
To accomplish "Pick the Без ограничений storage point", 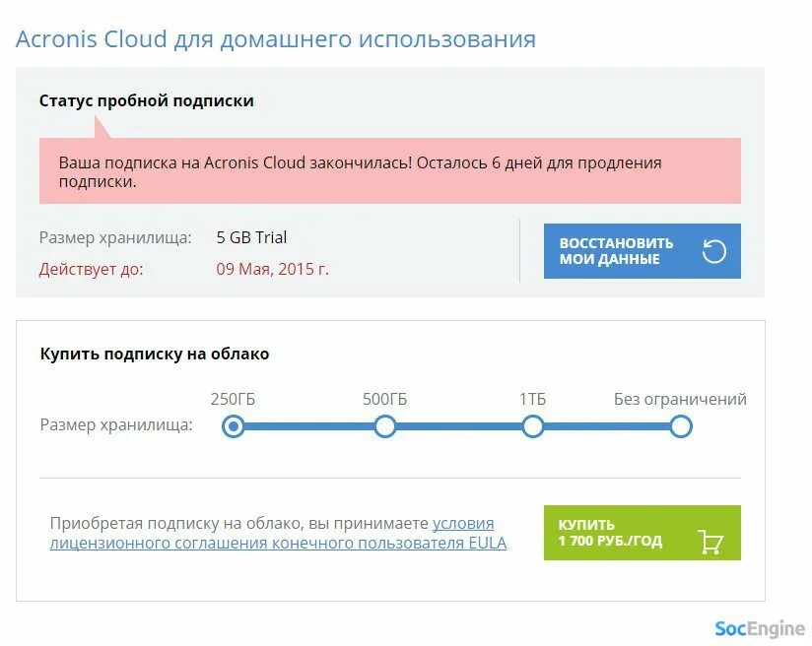I will [681, 426].
